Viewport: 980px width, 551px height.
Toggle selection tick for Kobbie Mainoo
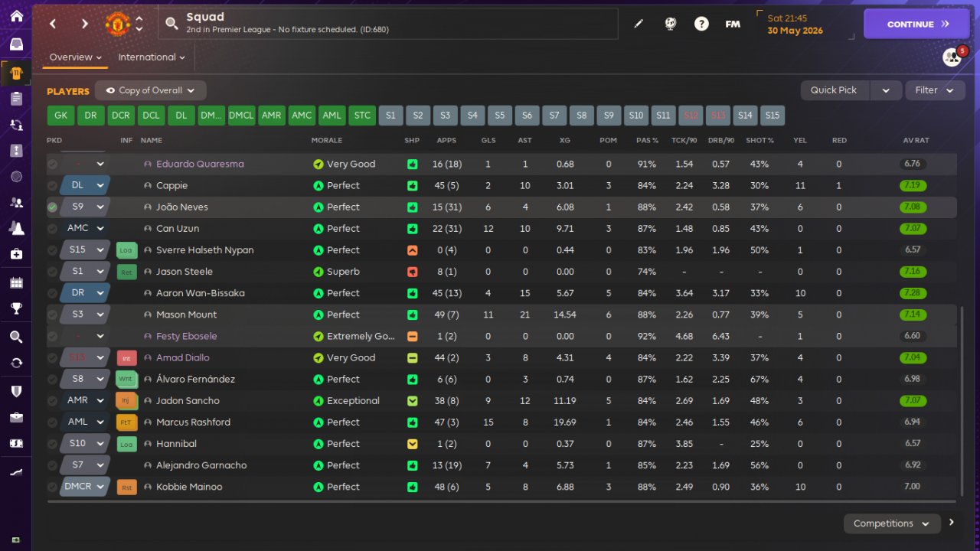click(x=52, y=487)
